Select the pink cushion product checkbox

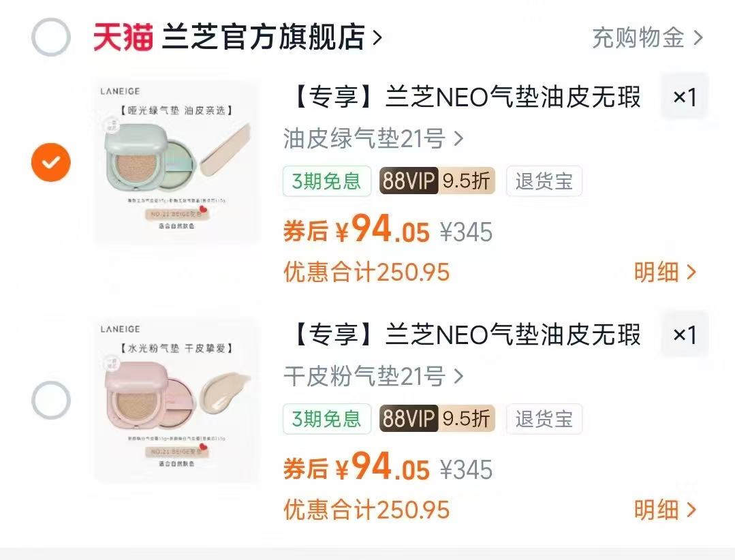(x=50, y=401)
